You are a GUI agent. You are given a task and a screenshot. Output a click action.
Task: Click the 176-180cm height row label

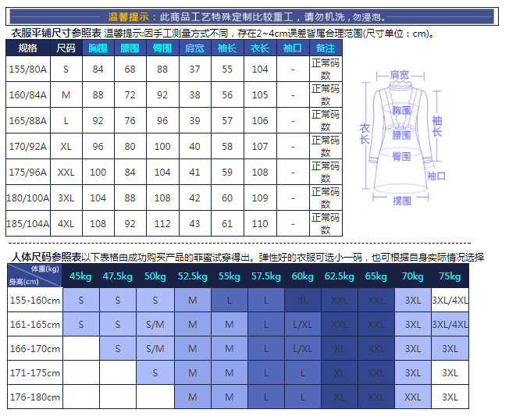coord(34,397)
